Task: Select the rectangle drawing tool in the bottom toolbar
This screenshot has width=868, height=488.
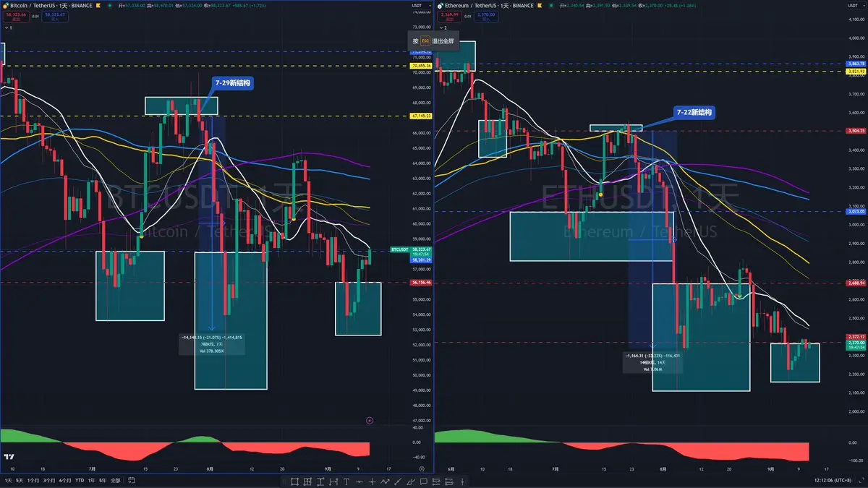Action: pyautogui.click(x=294, y=481)
